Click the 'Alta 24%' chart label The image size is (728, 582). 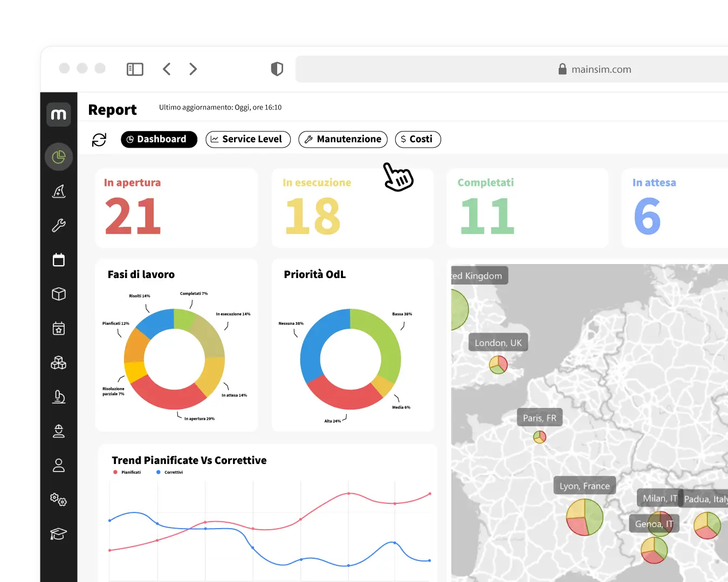coord(333,421)
